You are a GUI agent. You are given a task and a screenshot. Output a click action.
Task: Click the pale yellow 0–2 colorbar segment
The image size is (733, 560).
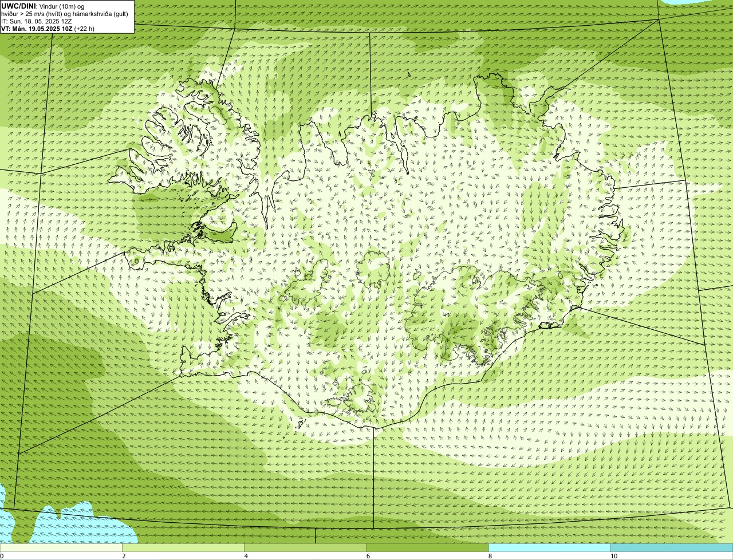[61, 547]
